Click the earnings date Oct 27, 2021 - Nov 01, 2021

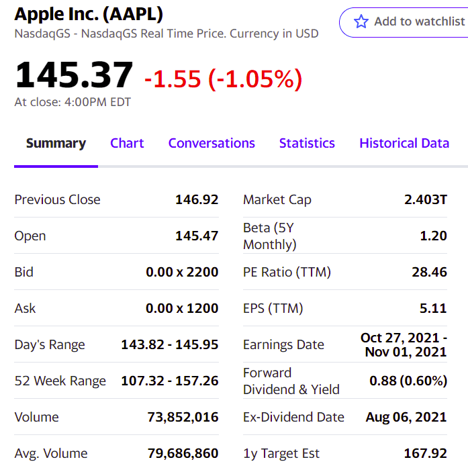404,345
